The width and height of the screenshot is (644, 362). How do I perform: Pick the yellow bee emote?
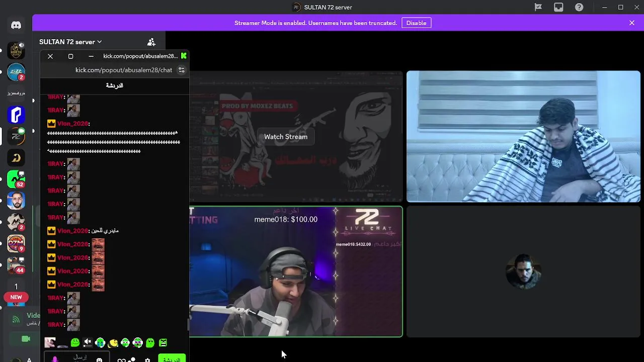[113, 343]
